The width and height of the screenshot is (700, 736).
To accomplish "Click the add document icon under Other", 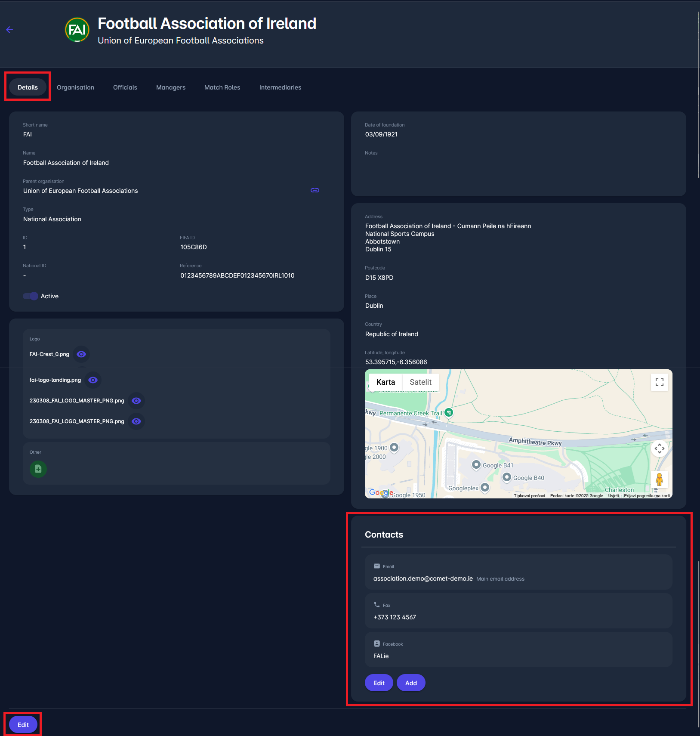I will click(38, 469).
